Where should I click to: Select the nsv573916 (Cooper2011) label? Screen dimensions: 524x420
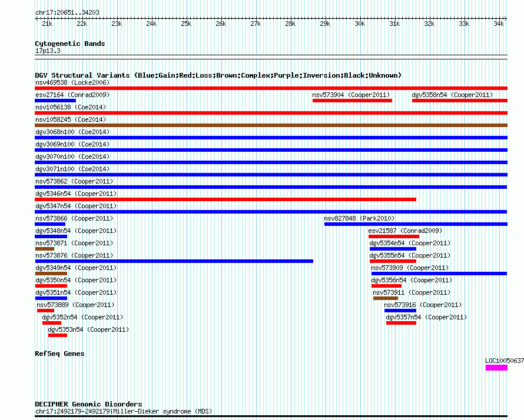point(423,305)
